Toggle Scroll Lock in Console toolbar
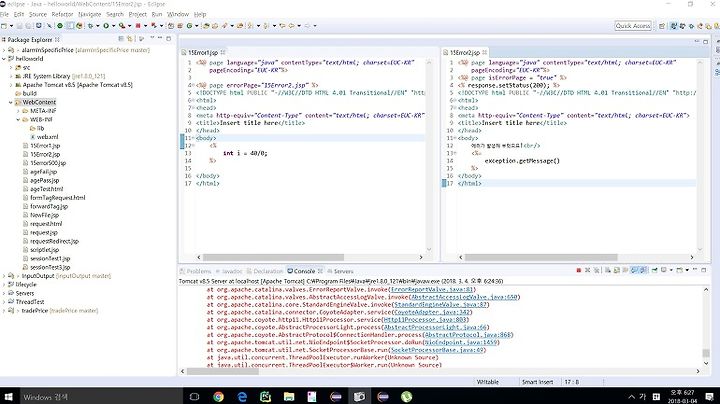Image resolution: width=720 pixels, height=404 pixels. tap(617, 270)
